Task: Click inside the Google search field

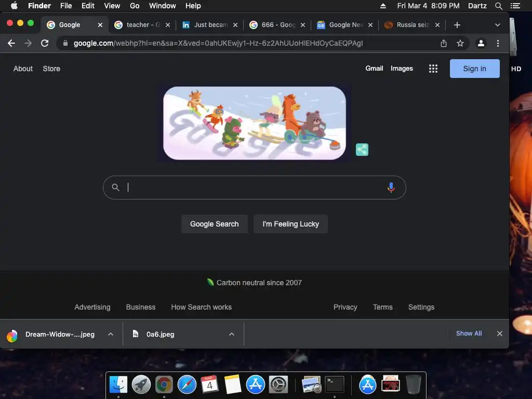Action: tap(254, 188)
